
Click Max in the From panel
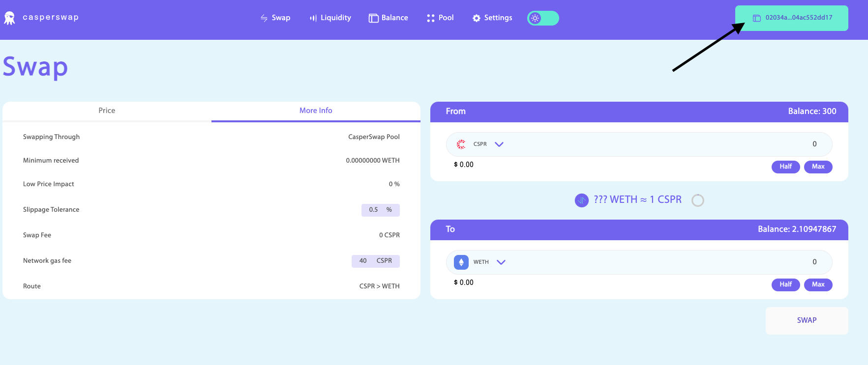pos(818,167)
